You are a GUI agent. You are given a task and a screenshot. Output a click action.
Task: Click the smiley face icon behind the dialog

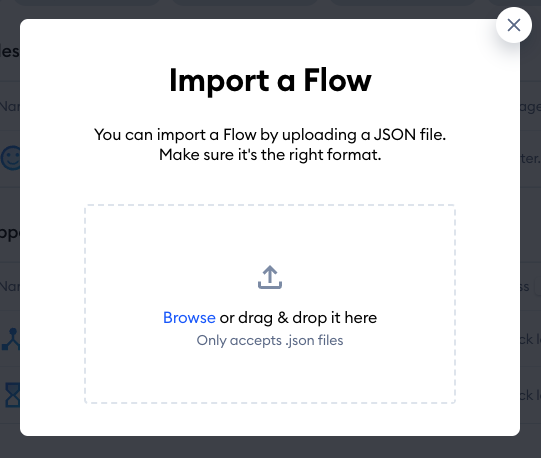click(10, 158)
